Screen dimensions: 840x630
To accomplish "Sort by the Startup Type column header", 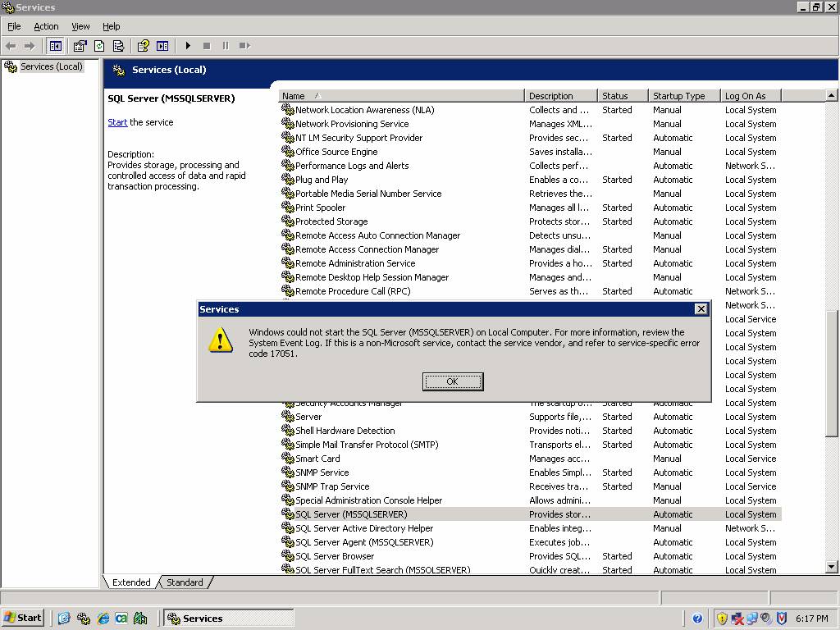I will 684,96.
